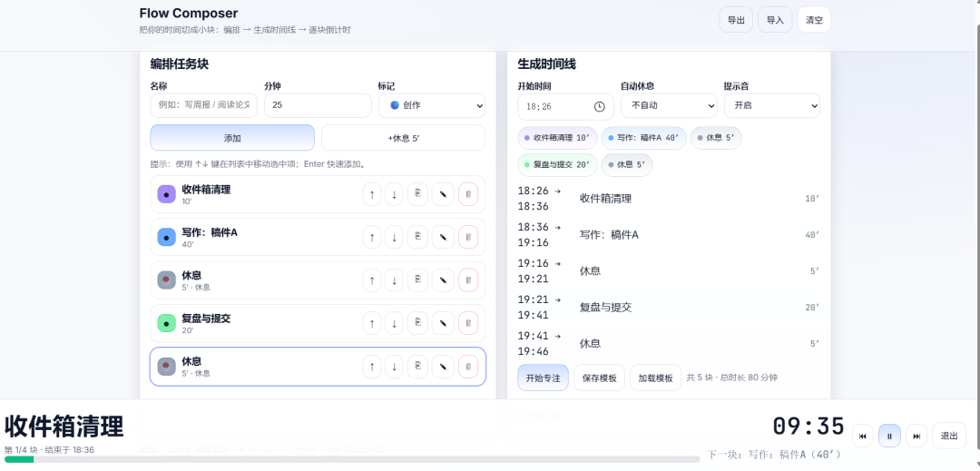
Task: Move 复盘与提交 block down
Action: (394, 324)
